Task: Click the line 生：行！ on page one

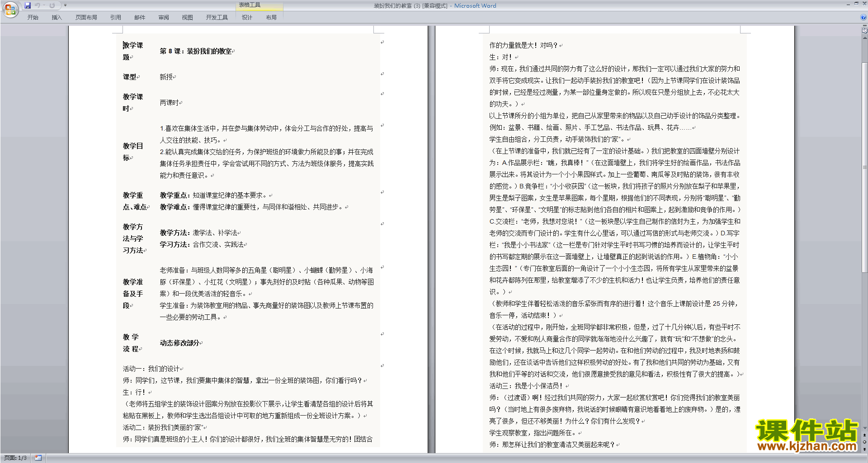Action: point(134,392)
